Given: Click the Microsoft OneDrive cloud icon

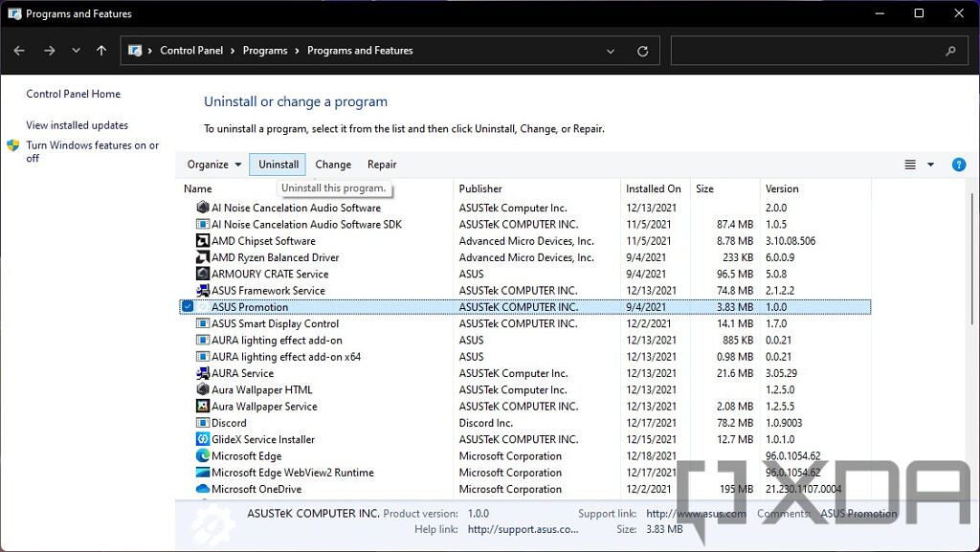Looking at the screenshot, I should tap(202, 489).
